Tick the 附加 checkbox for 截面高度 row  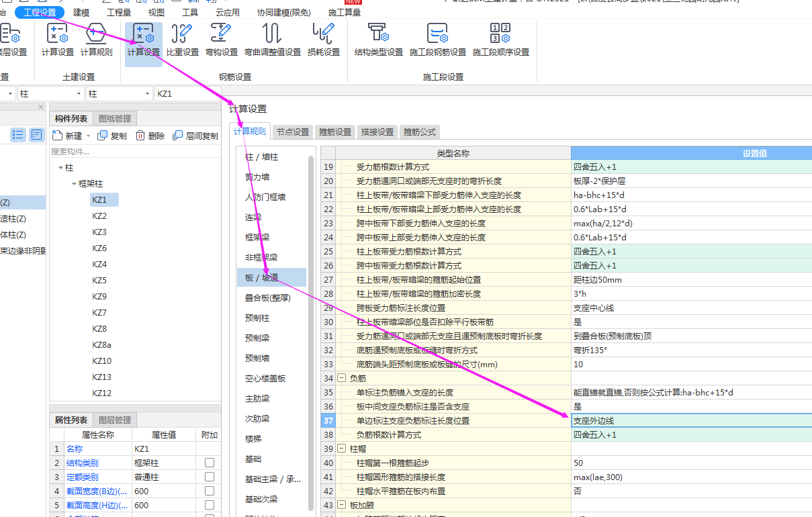210,505
